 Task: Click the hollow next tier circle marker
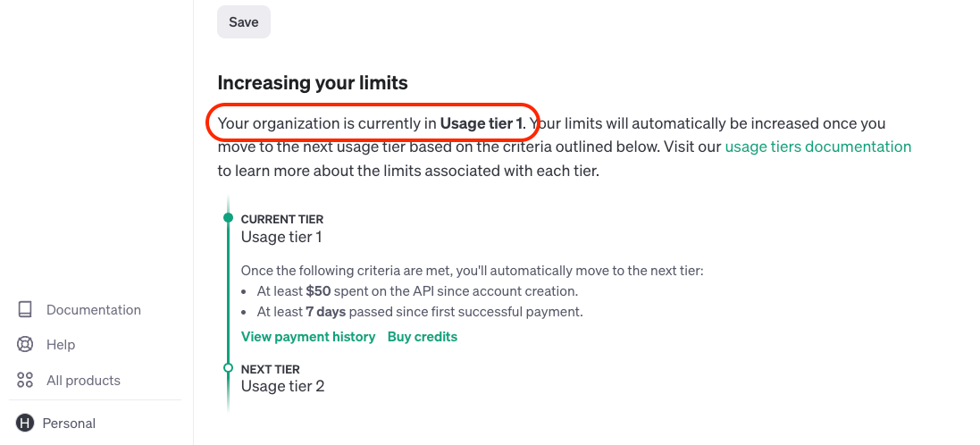[228, 366]
